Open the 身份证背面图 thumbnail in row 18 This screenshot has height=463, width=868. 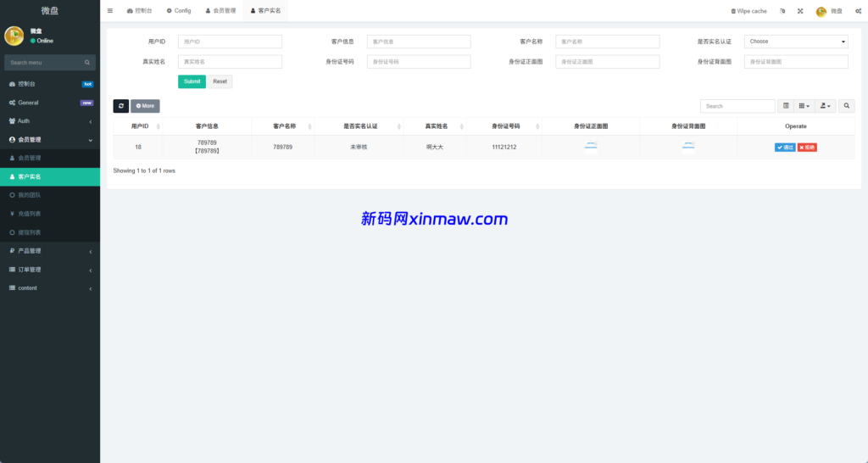click(x=688, y=146)
